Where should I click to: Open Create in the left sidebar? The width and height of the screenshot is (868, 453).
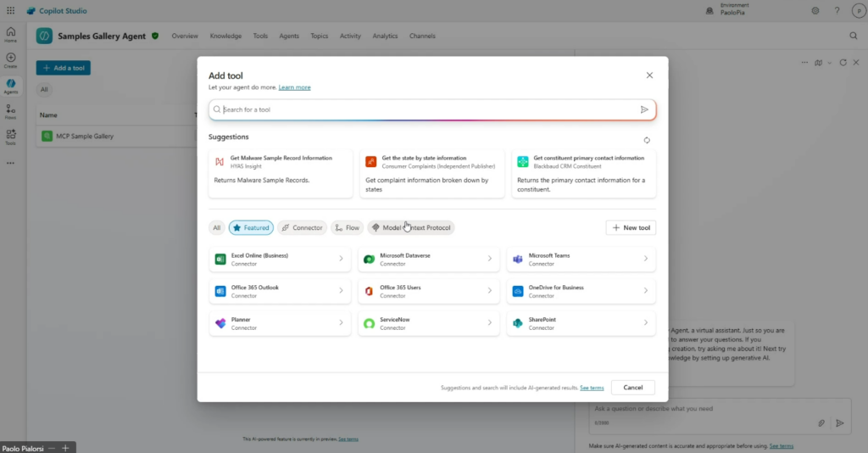click(10, 60)
